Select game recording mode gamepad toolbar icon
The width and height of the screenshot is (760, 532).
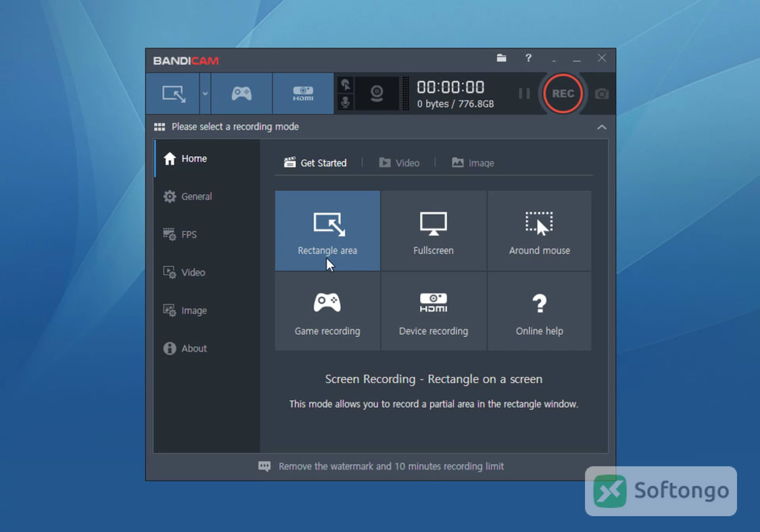(241, 94)
